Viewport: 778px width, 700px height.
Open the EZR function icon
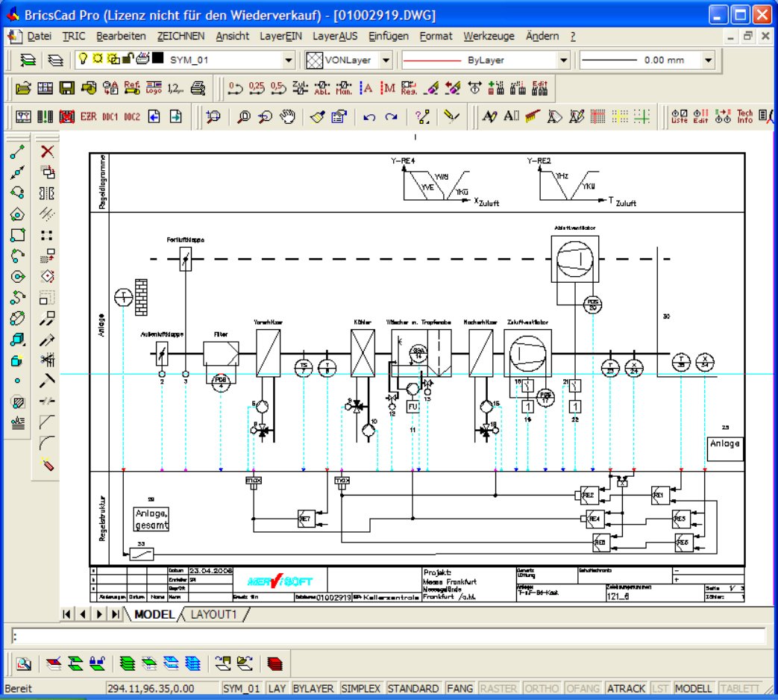coord(88,116)
